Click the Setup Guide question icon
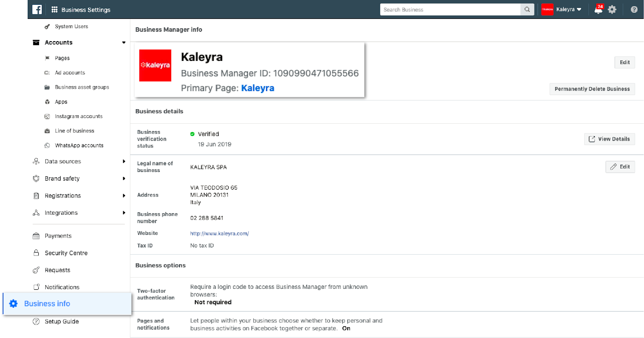The width and height of the screenshot is (644, 338). (36, 321)
